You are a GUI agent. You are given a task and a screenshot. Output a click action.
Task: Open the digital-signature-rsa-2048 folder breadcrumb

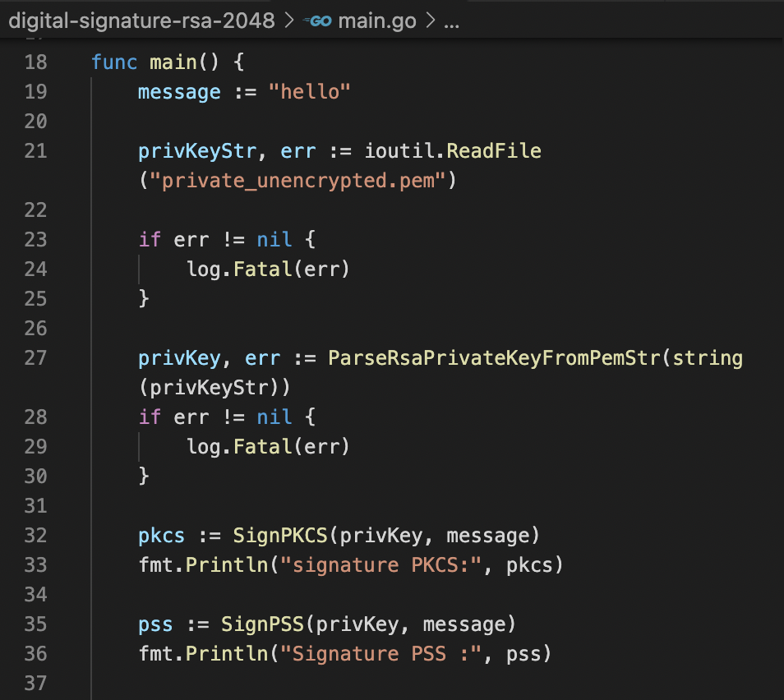[x=141, y=21]
